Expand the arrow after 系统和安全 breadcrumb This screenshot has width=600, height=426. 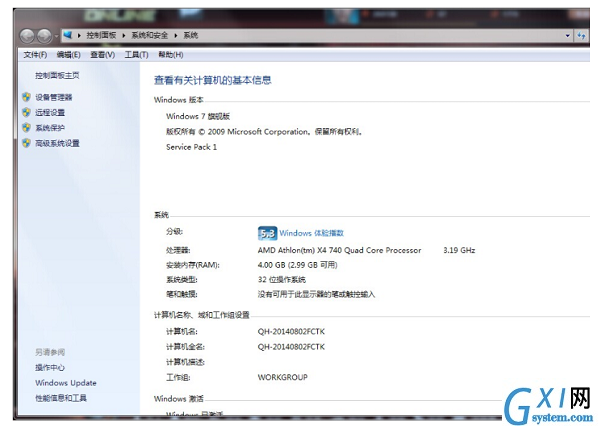click(176, 36)
